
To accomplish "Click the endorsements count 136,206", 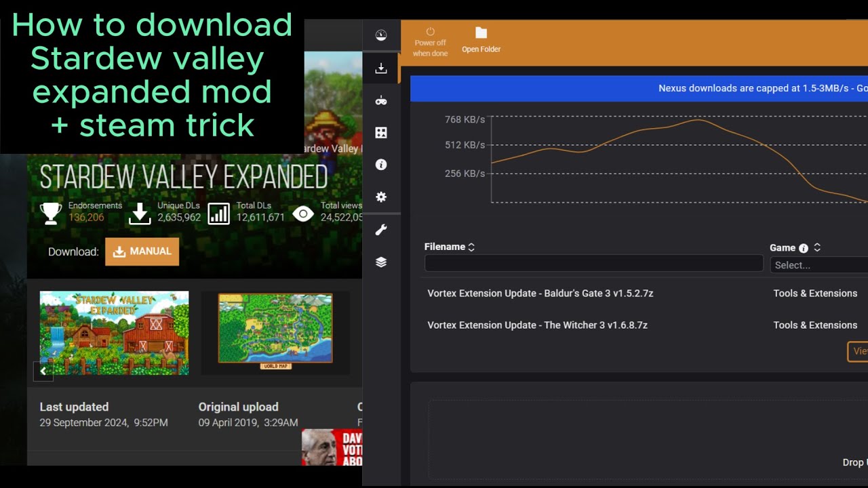I will coord(86,218).
